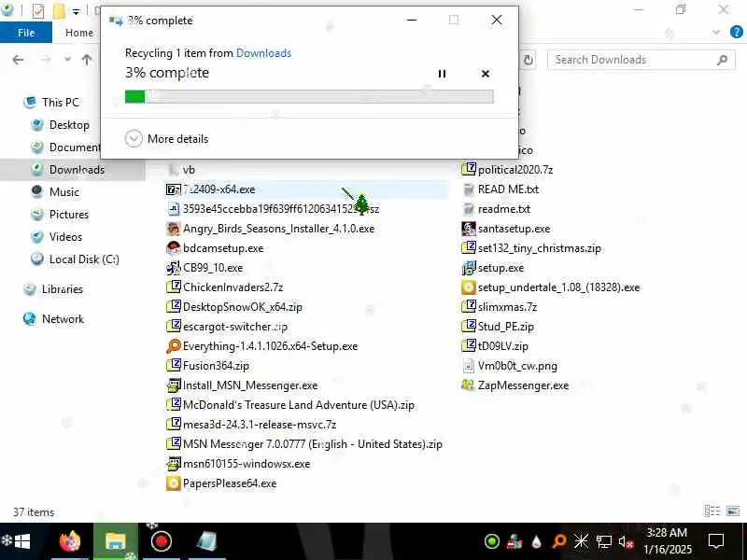The width and height of the screenshot is (747, 560).
Task: Select the vb folder
Action: (x=181, y=170)
